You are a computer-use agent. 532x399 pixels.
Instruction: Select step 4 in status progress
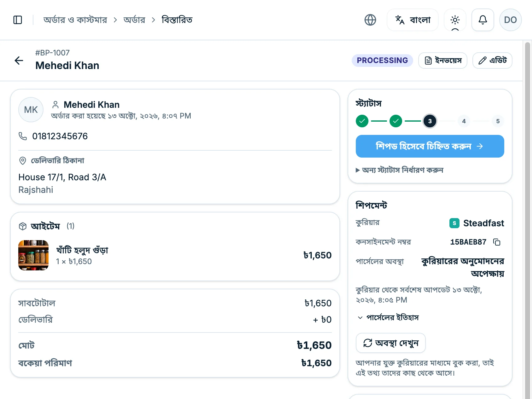[x=464, y=121]
